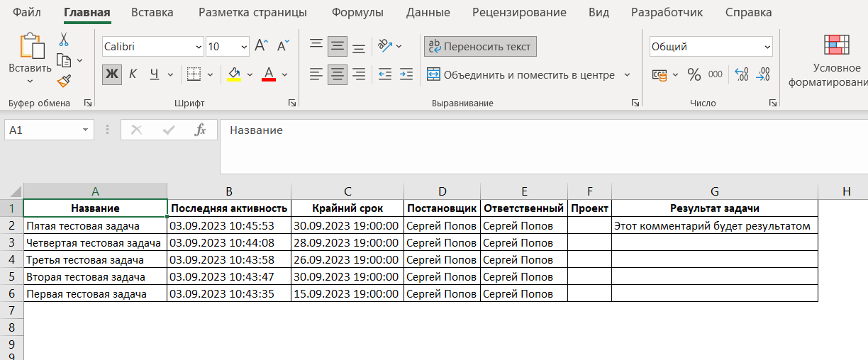Click the text orientation icon
This screenshot has height=360, width=868.
coord(385,46)
